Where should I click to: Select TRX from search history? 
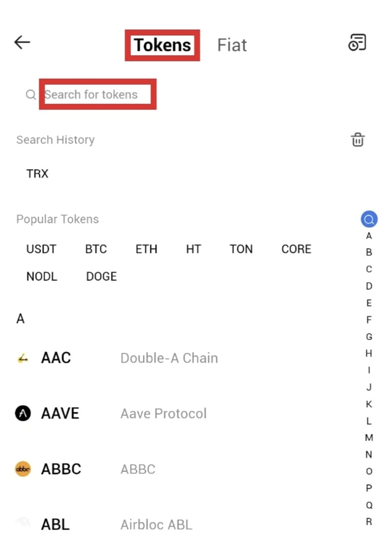point(37,174)
